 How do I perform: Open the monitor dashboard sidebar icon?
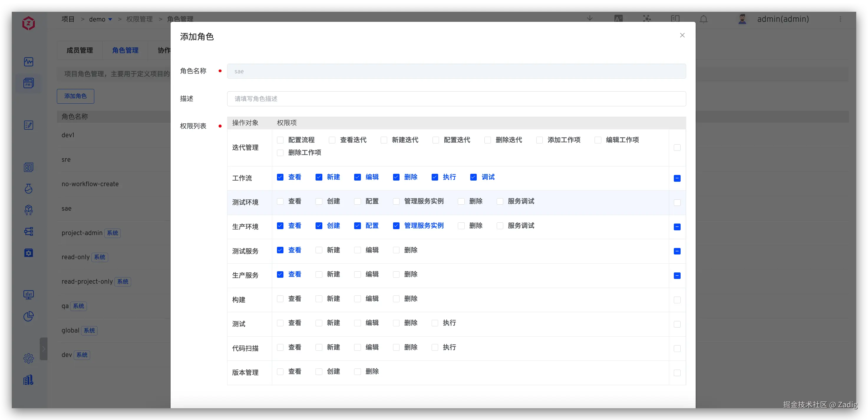(29, 295)
